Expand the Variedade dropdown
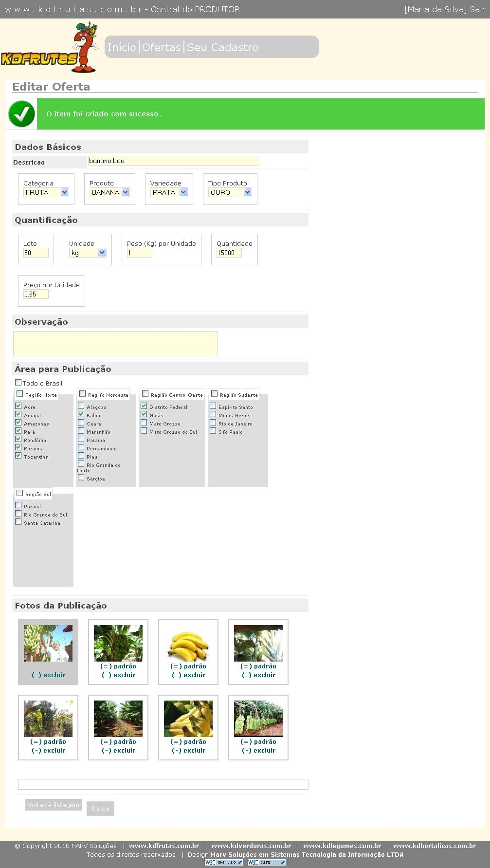Screen dimensions: 490x868 (169, 192)
